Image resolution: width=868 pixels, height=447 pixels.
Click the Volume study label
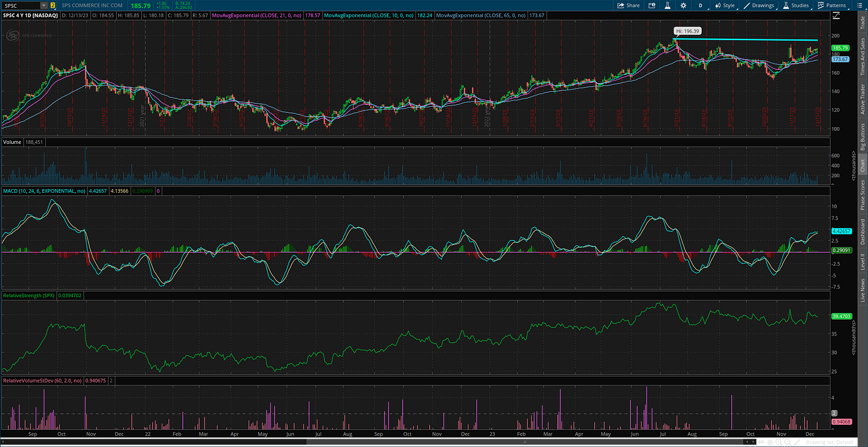pyautogui.click(x=13, y=142)
